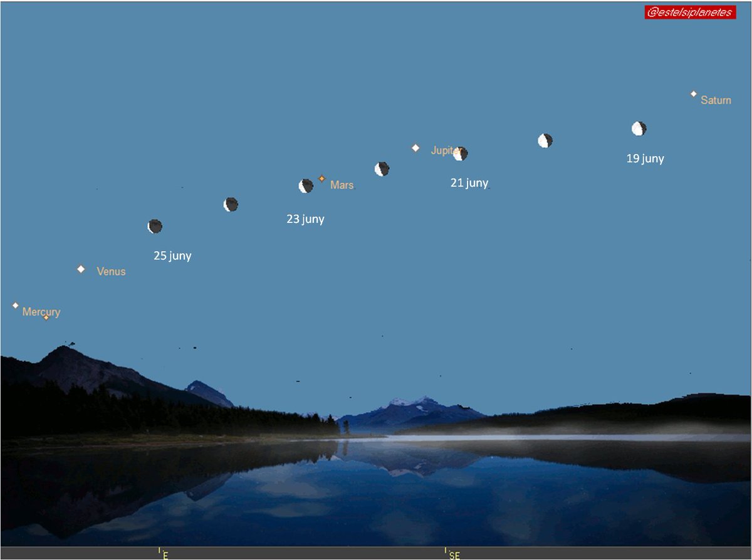Image resolution: width=752 pixels, height=560 pixels.
Task: Click the Venus label
Action: coord(111,272)
